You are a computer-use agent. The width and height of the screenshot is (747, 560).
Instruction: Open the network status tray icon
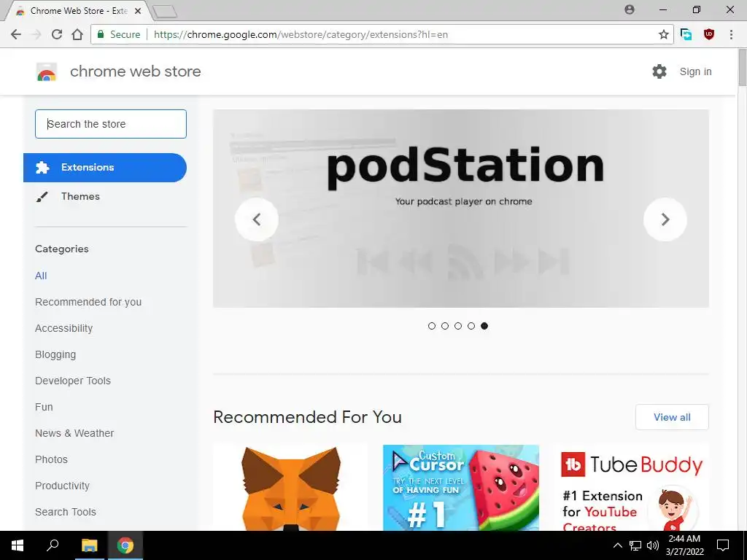click(x=635, y=545)
